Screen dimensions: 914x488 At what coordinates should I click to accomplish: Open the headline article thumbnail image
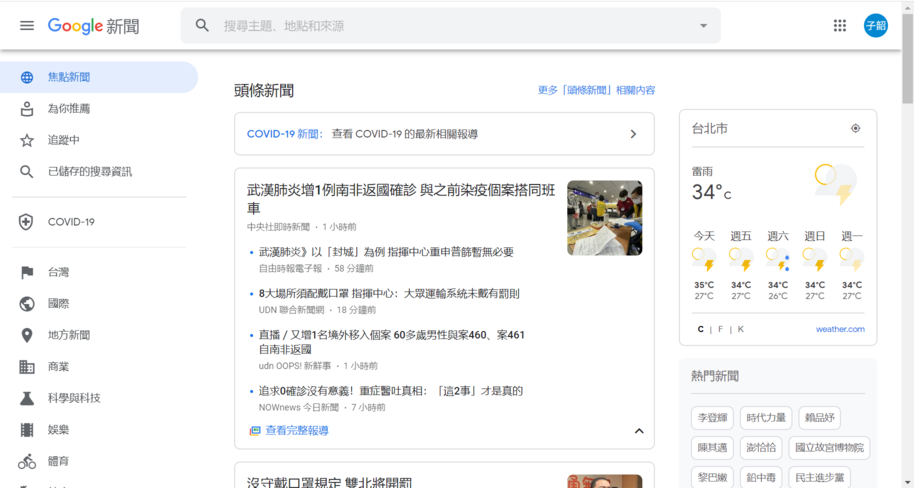point(604,218)
